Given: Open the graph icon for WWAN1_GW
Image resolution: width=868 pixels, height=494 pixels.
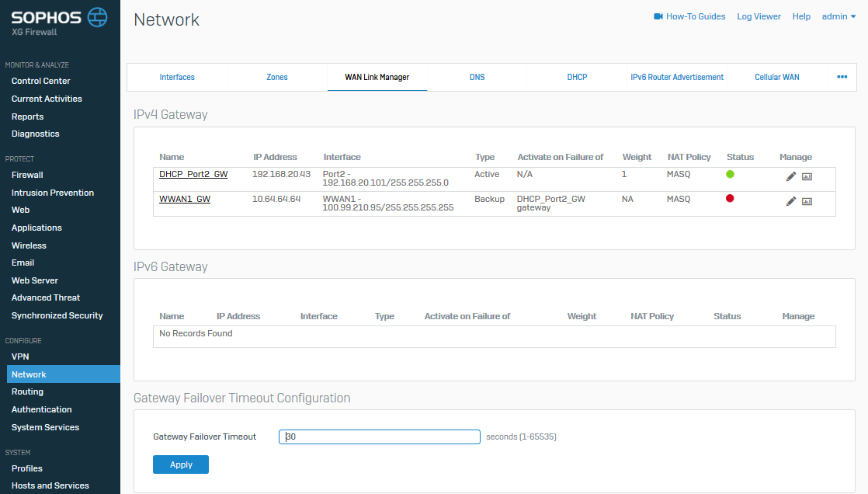Looking at the screenshot, I should (x=807, y=201).
